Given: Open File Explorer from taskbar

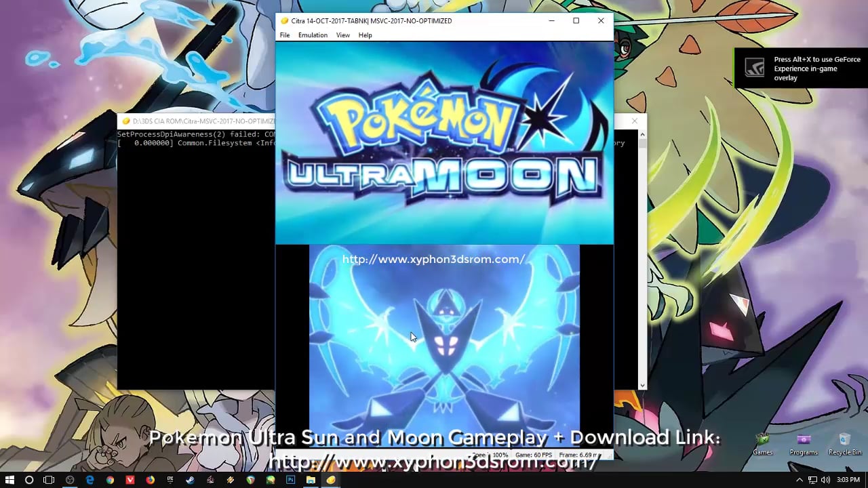Looking at the screenshot, I should pyautogui.click(x=311, y=480).
